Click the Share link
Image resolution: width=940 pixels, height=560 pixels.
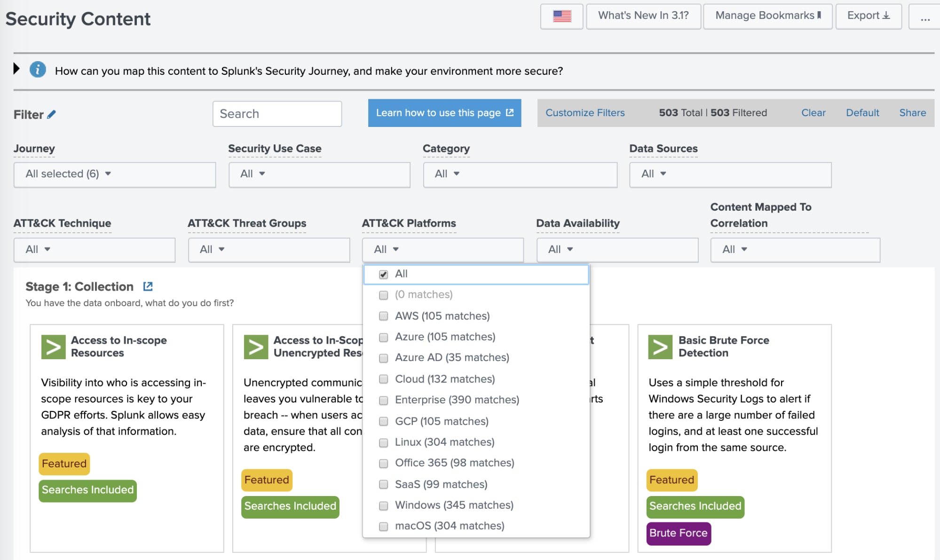(x=912, y=113)
